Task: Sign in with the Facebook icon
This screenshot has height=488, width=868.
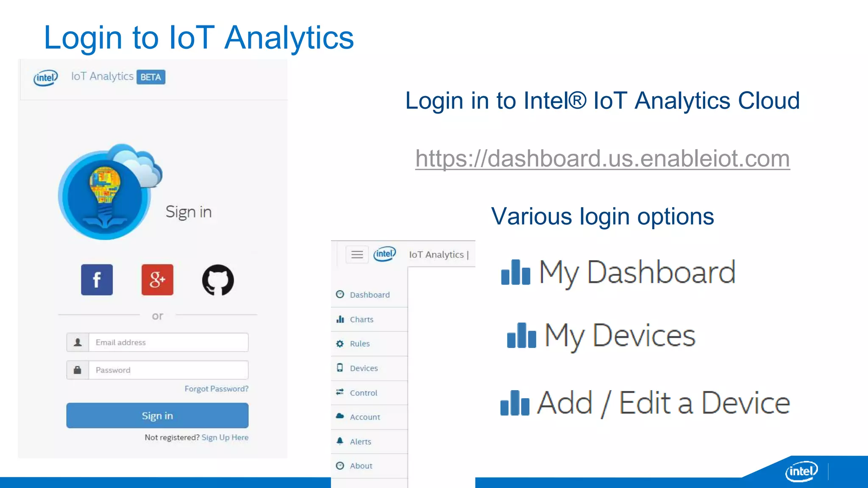Action: point(97,280)
